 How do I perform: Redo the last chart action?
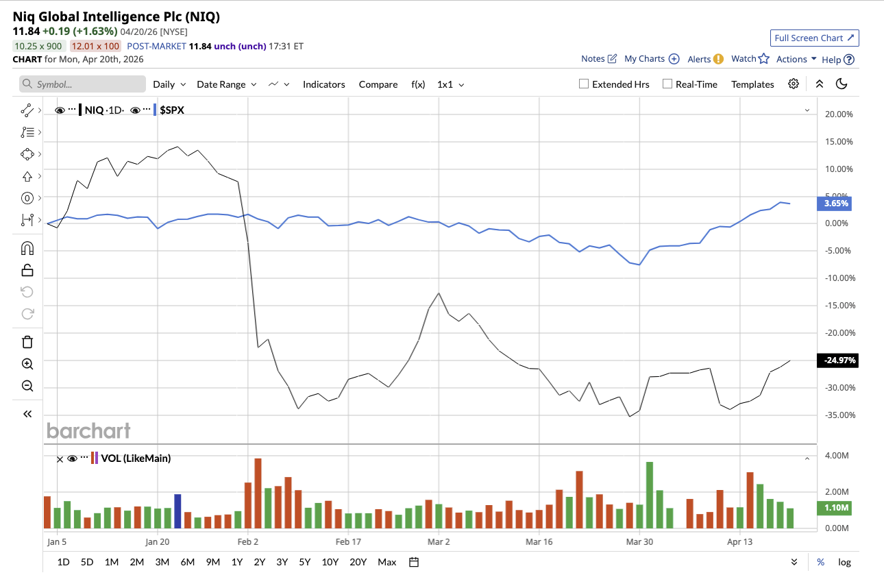click(x=27, y=314)
